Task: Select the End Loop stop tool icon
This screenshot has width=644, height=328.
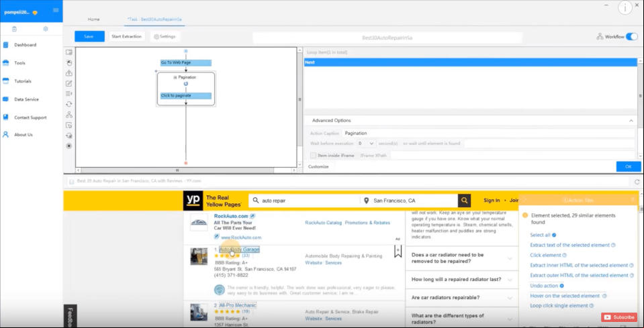Action: click(69, 146)
